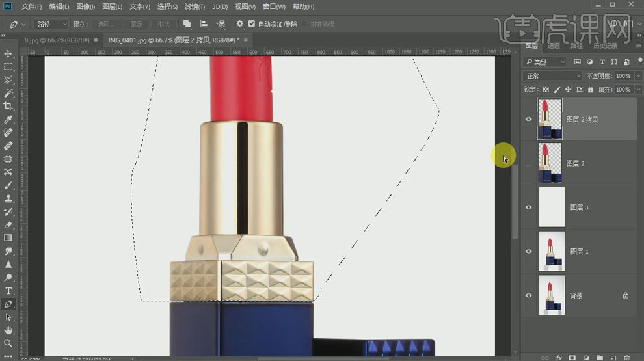Select the Brush tool

pos(8,185)
